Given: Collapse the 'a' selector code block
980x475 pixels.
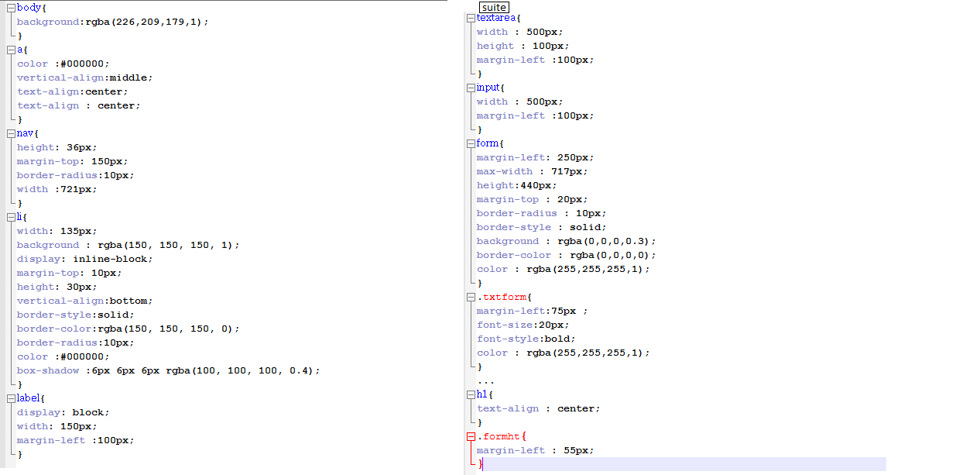Looking at the screenshot, I should (x=11, y=50).
